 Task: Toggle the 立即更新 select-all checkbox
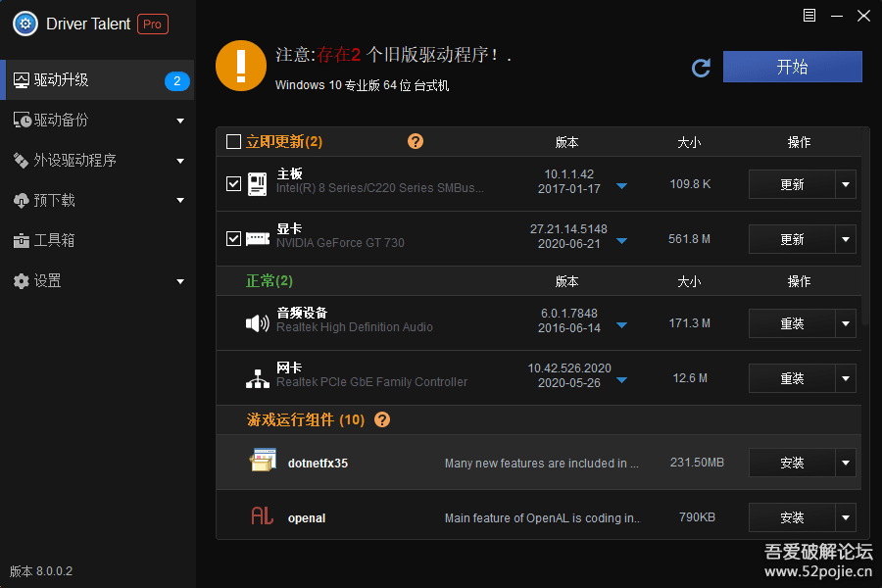(233, 141)
